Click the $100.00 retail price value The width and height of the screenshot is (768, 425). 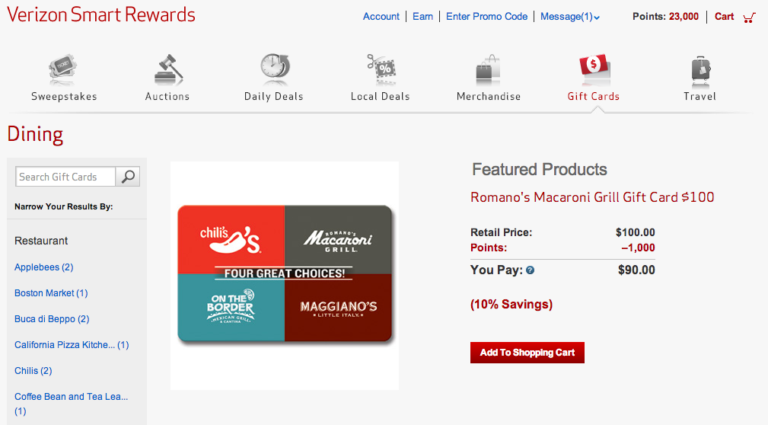(635, 233)
